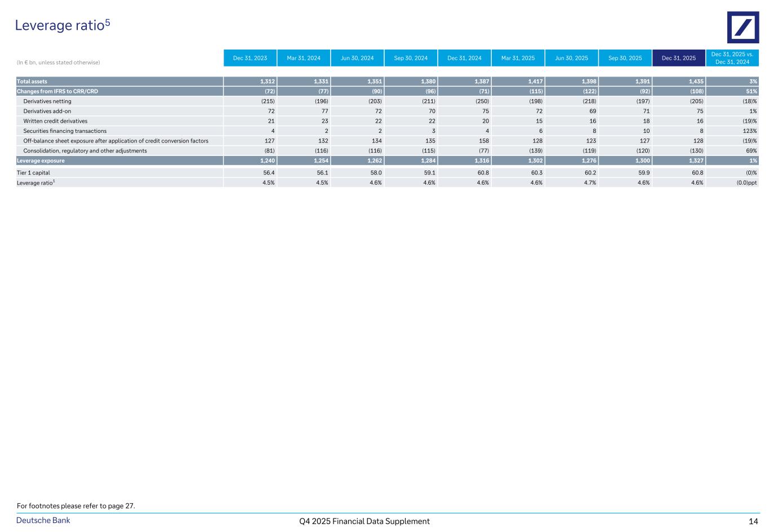Click the Deutsche Bank logo icon
Screen dimensions: 769x532
click(743, 27)
